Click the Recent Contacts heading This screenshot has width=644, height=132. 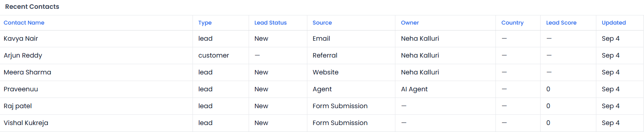(32, 7)
